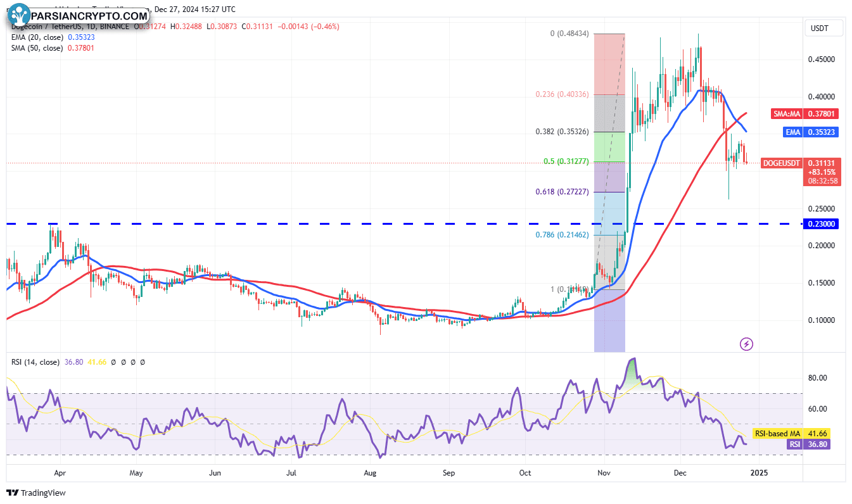The width and height of the screenshot is (852, 504).
Task: Select the Fibonacci 0.236 (0.40336) level label
Action: [x=563, y=94]
